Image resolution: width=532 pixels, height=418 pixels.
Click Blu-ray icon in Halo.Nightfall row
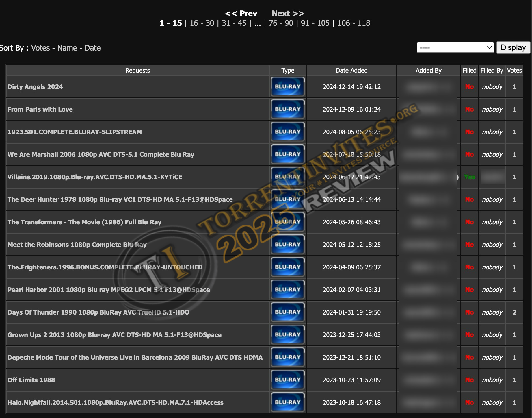pyautogui.click(x=287, y=402)
